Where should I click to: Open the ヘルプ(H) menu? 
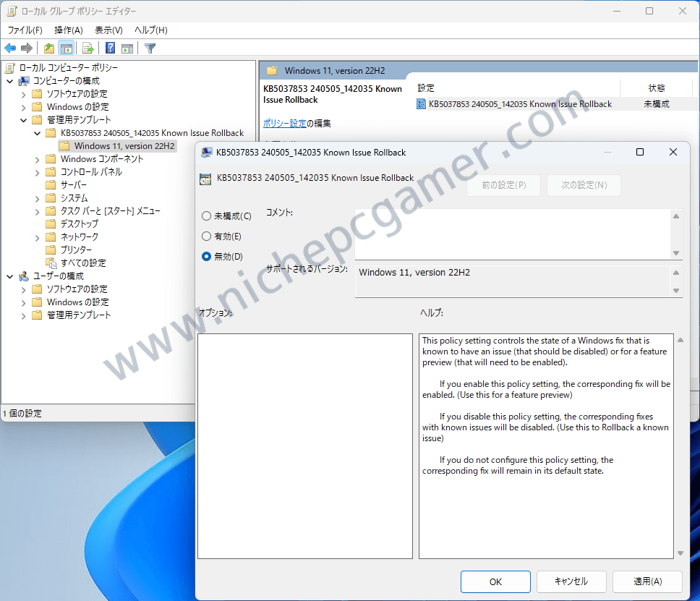(x=151, y=30)
